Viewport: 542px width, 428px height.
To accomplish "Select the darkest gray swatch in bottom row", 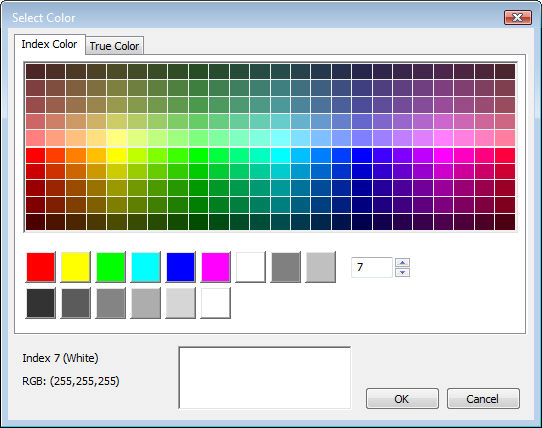I will coord(41,303).
